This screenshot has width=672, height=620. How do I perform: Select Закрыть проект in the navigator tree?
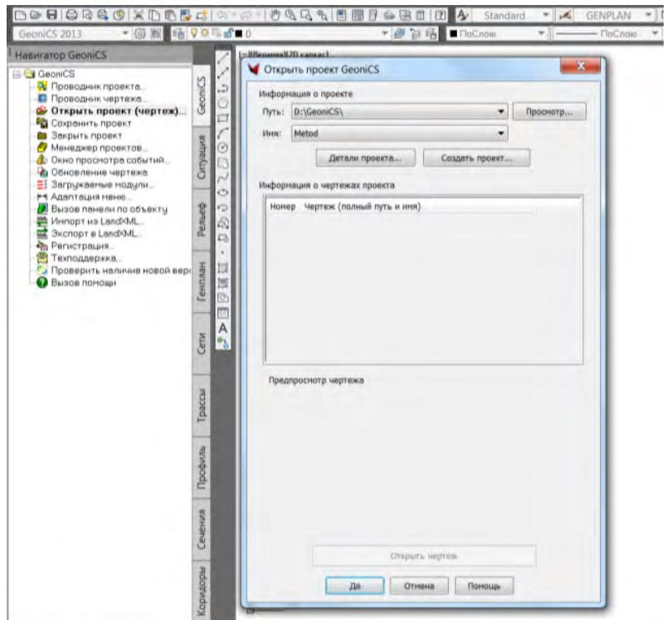86,136
